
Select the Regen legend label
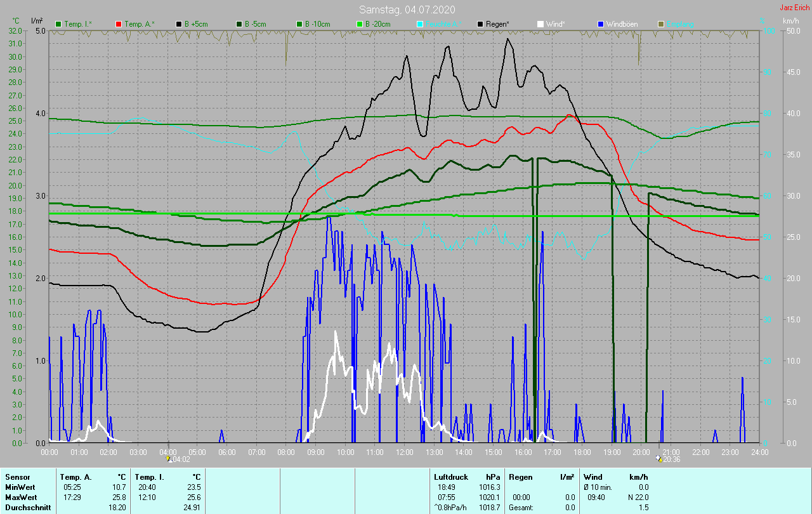(x=499, y=24)
